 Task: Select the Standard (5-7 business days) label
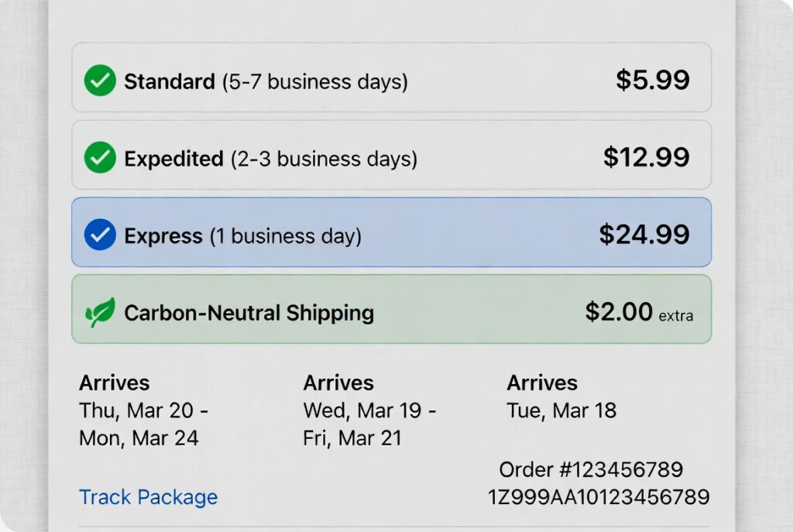pyautogui.click(x=266, y=81)
